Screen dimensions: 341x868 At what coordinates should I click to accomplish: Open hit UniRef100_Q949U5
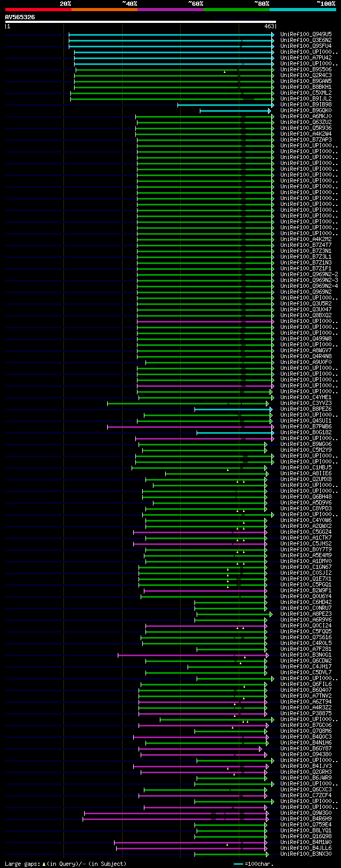pyautogui.click(x=306, y=34)
